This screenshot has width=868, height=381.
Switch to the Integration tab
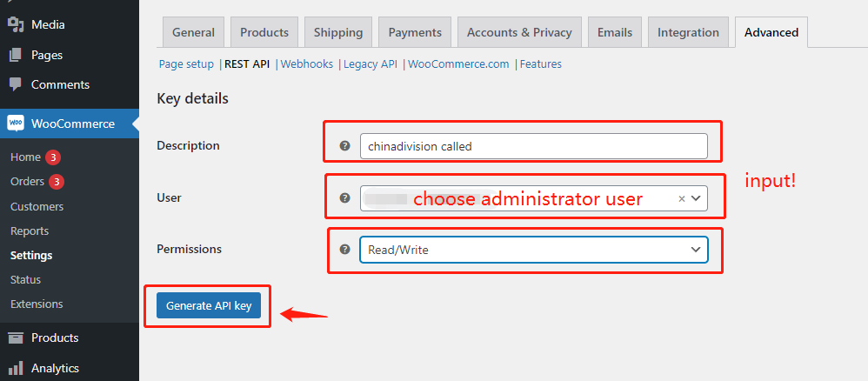pos(688,32)
